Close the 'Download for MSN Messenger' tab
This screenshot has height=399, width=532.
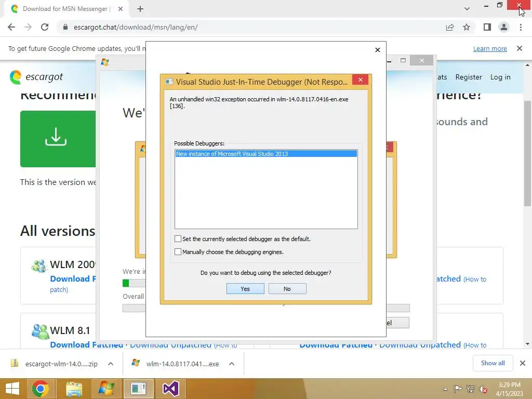point(121,9)
